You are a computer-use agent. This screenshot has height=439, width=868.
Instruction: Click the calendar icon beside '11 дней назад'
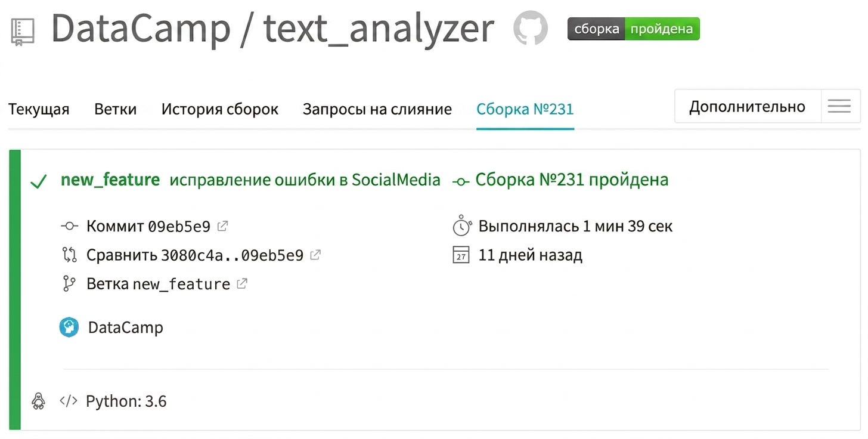pyautogui.click(x=461, y=255)
